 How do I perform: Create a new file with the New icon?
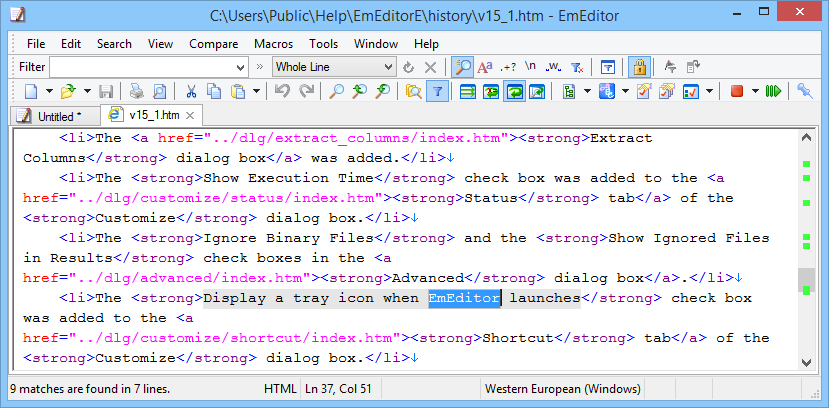[x=31, y=91]
